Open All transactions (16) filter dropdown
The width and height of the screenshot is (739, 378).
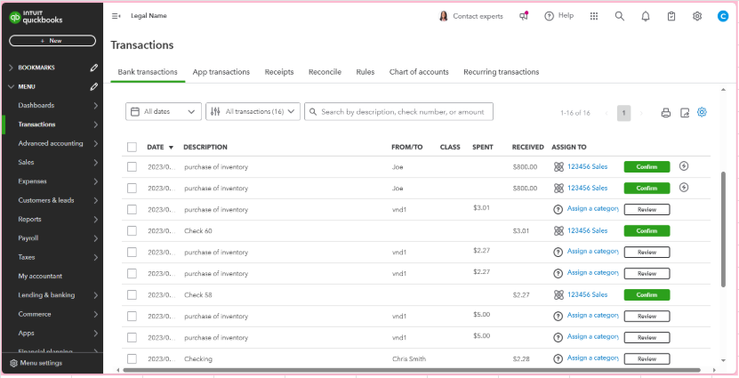pos(253,112)
